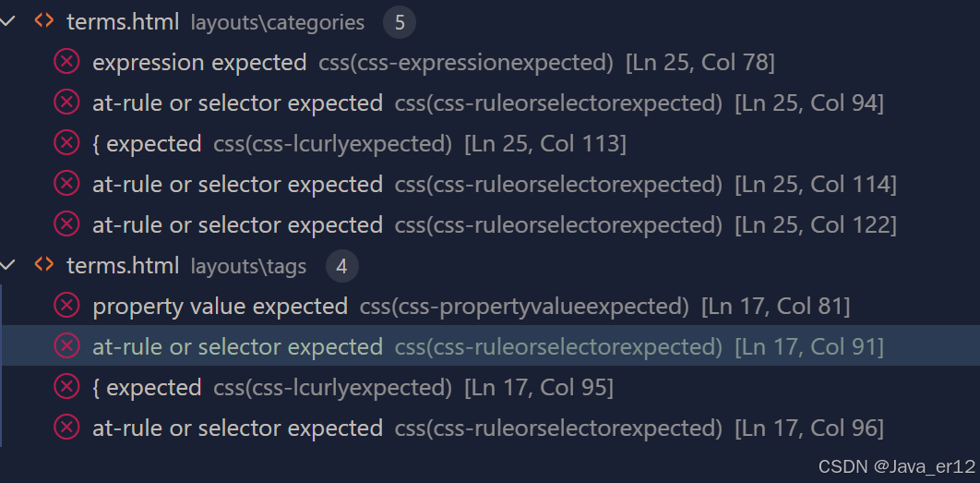980x483 pixels.
Task: Click error icon for Ln 25, Col 114 problem
Action: pyautogui.click(x=66, y=184)
